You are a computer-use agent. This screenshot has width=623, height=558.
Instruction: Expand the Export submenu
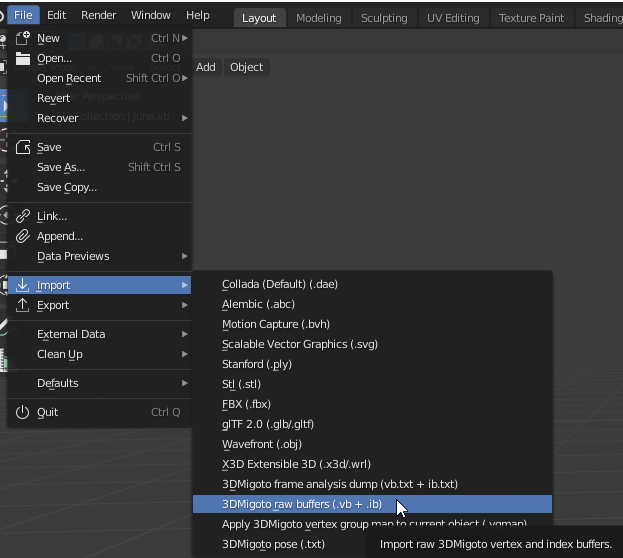[99, 305]
